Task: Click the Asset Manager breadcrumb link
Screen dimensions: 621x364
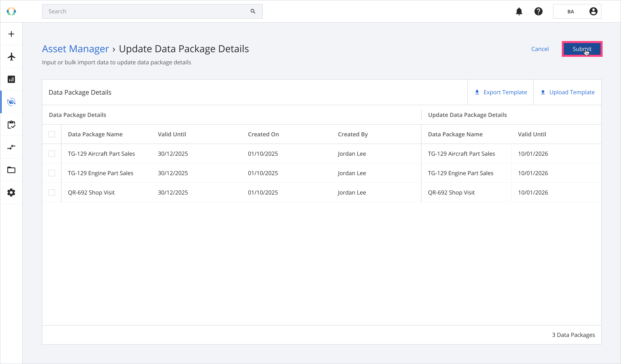Action: (x=75, y=49)
